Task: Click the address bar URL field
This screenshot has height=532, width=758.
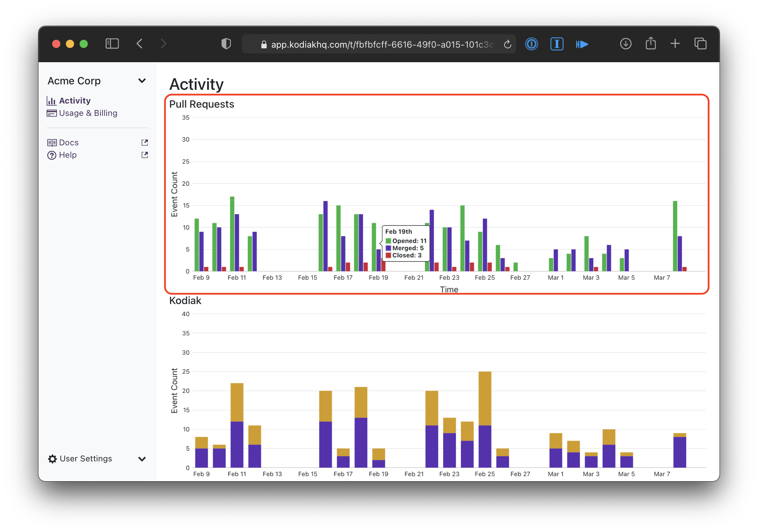Action: (377, 45)
